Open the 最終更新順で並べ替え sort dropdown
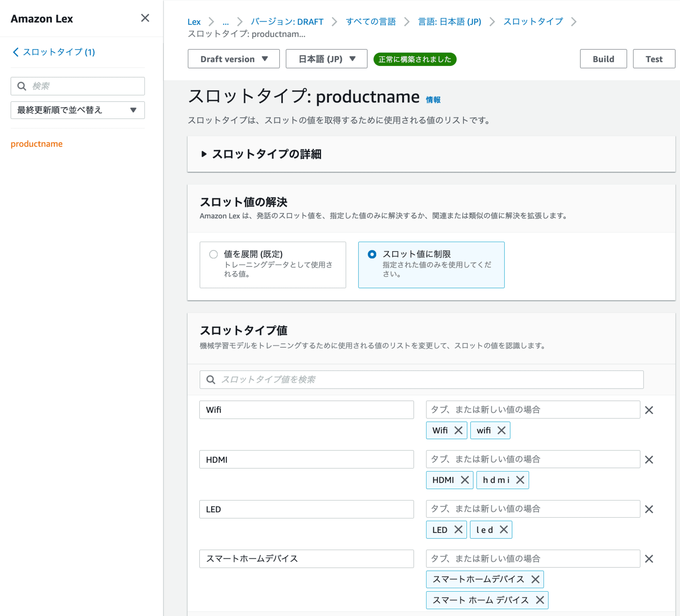Viewport: 680px width, 616px height. [x=78, y=110]
